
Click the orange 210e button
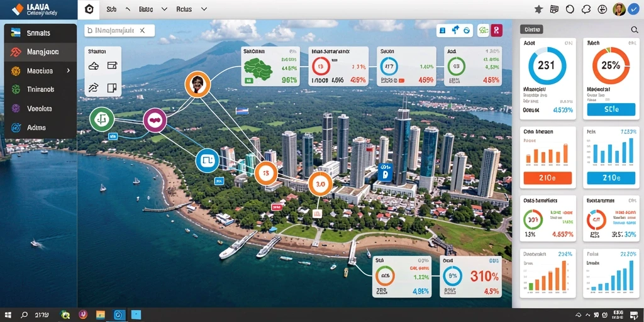(x=548, y=178)
